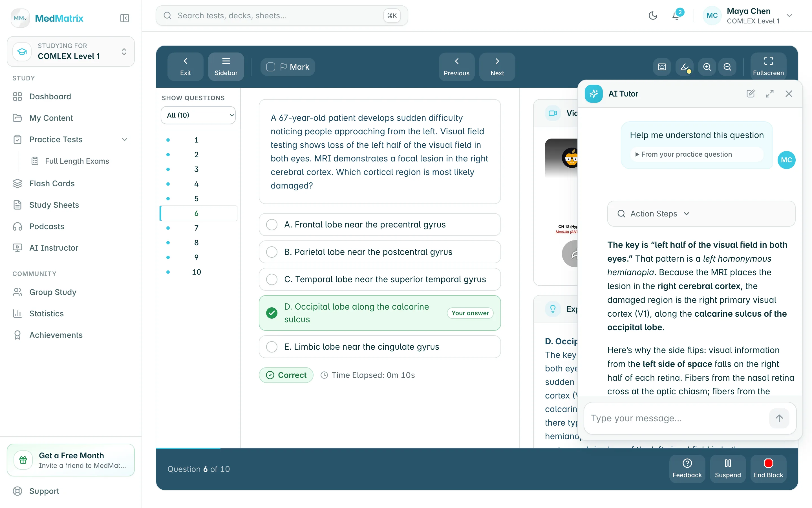Select answer C Temporal lobe

[x=379, y=279]
